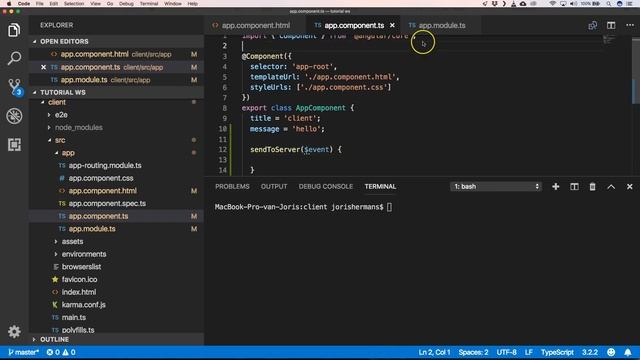Open app.component.html in the app folder tree
The image size is (640, 360).
(102, 191)
